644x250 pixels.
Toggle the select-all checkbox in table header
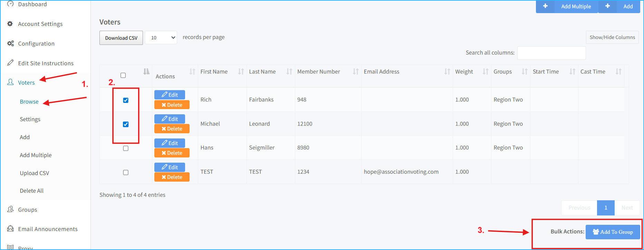(123, 75)
